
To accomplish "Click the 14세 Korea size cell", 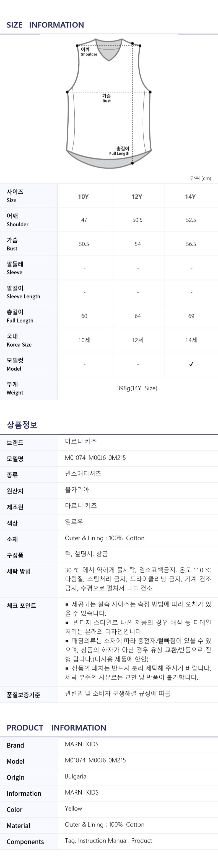I will [191, 340].
